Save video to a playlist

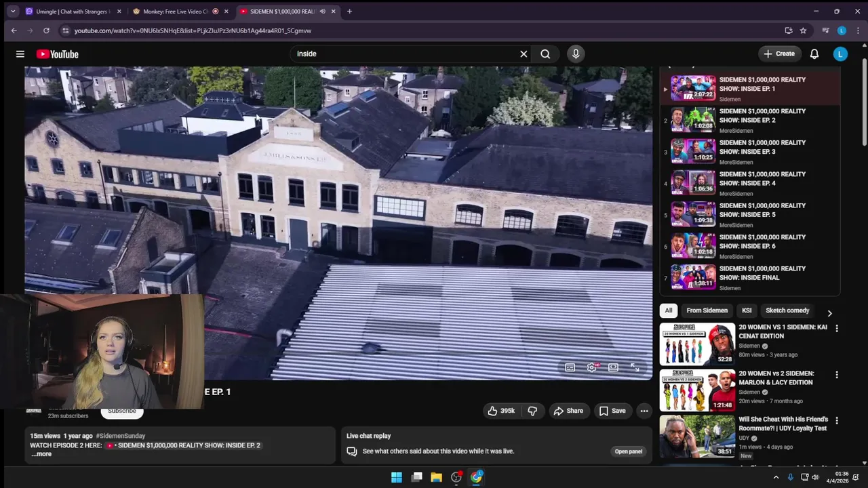coord(612,411)
